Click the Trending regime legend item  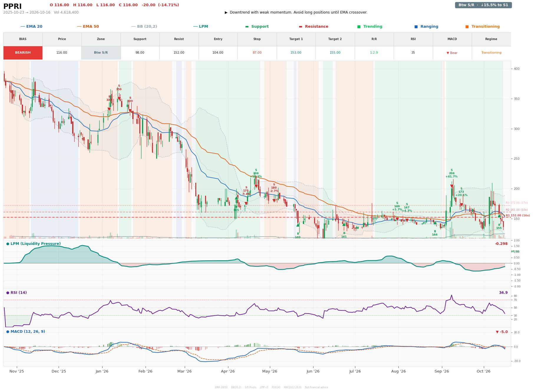tap(369, 27)
